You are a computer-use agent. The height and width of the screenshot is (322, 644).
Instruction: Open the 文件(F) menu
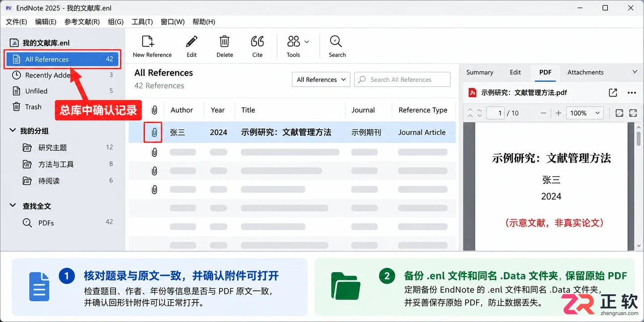[17, 21]
